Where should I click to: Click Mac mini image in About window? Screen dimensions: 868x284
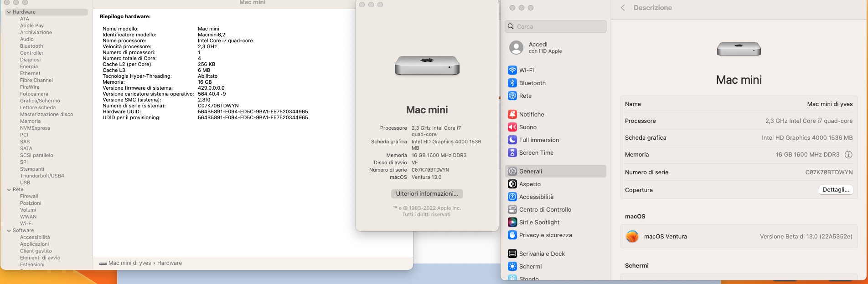[427, 66]
